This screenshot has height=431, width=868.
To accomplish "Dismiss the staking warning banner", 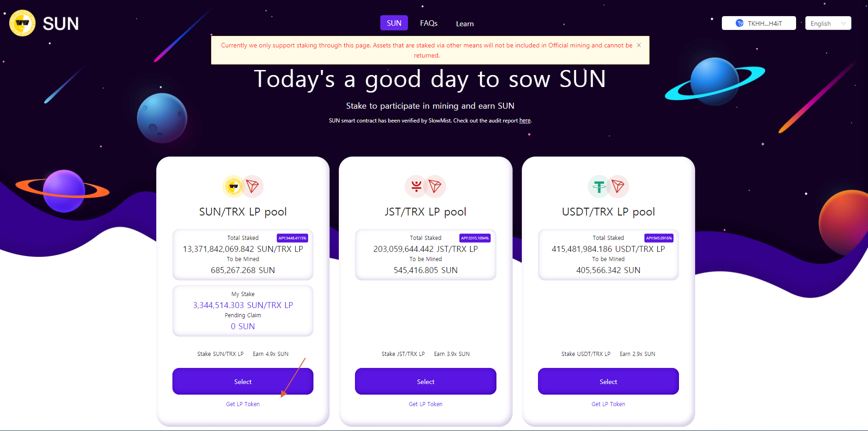I will (639, 45).
